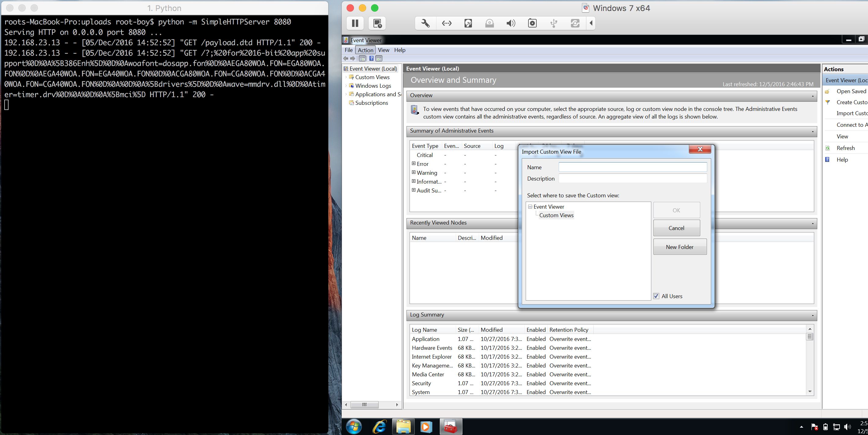
Task: Click the CD/DVD drive icon in VM toolbar
Action: pyautogui.click(x=490, y=23)
